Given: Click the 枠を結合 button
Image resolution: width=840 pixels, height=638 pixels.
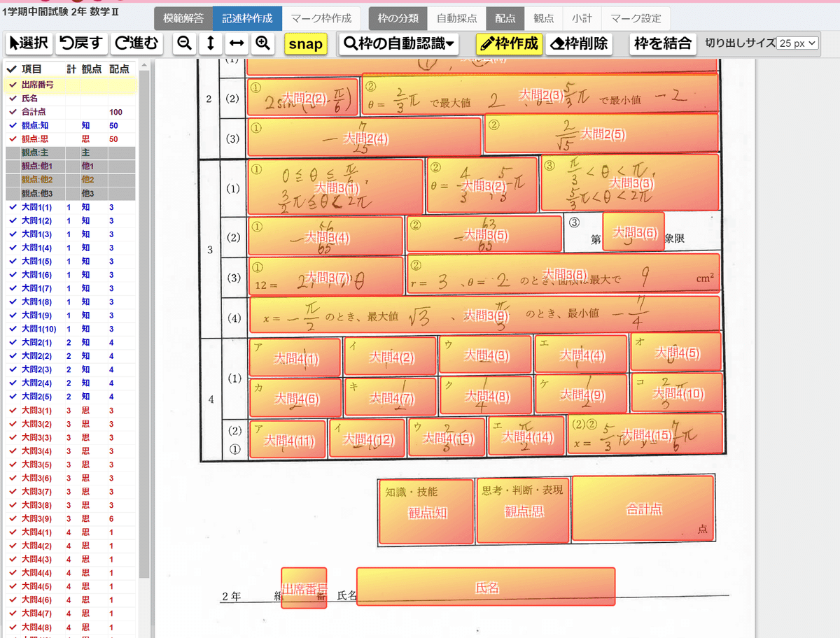Looking at the screenshot, I should [x=662, y=43].
